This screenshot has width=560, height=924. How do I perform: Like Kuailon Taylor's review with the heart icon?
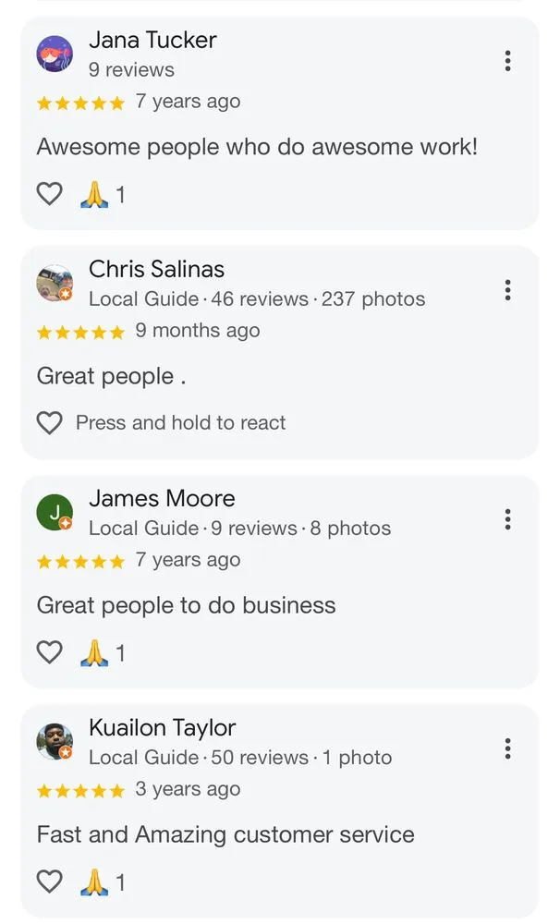(x=49, y=881)
